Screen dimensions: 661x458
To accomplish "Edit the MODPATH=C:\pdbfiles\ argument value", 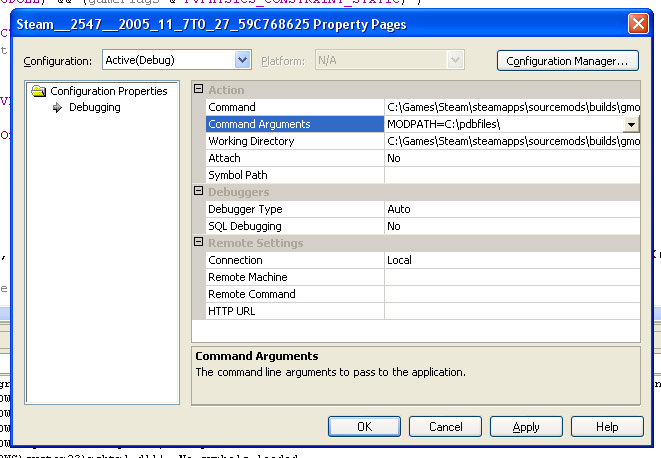I will (504, 124).
